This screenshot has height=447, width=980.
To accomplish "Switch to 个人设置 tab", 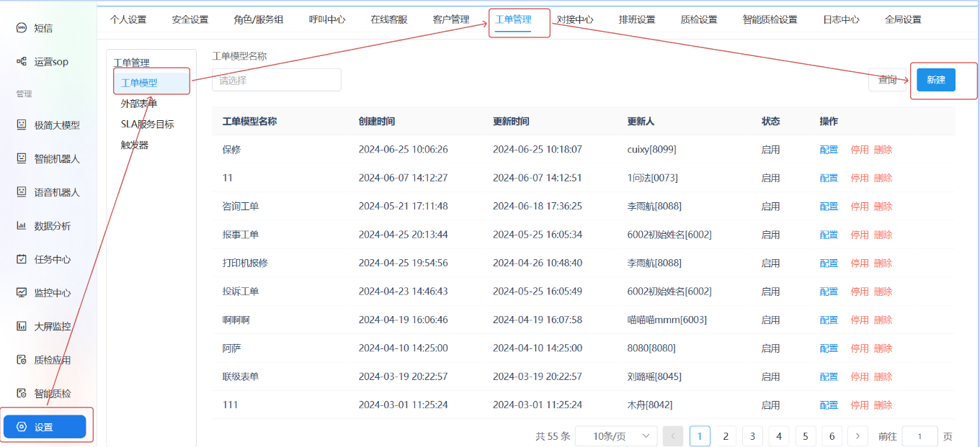I will point(128,19).
